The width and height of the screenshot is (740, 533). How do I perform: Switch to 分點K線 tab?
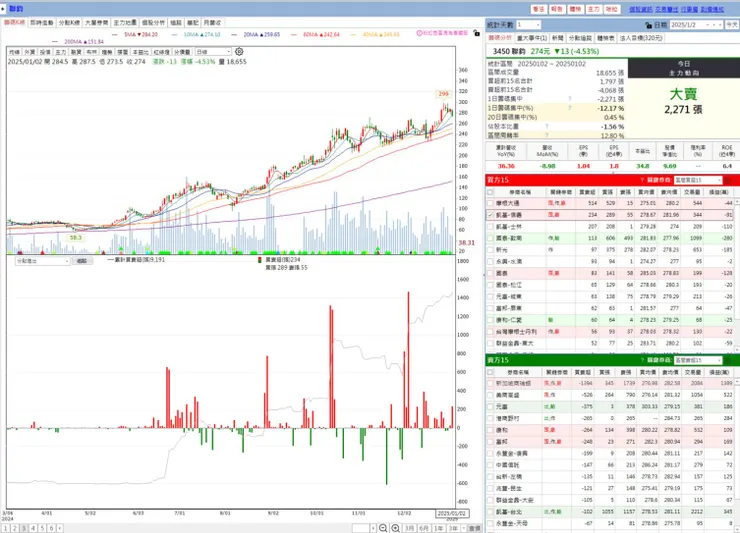click(69, 23)
